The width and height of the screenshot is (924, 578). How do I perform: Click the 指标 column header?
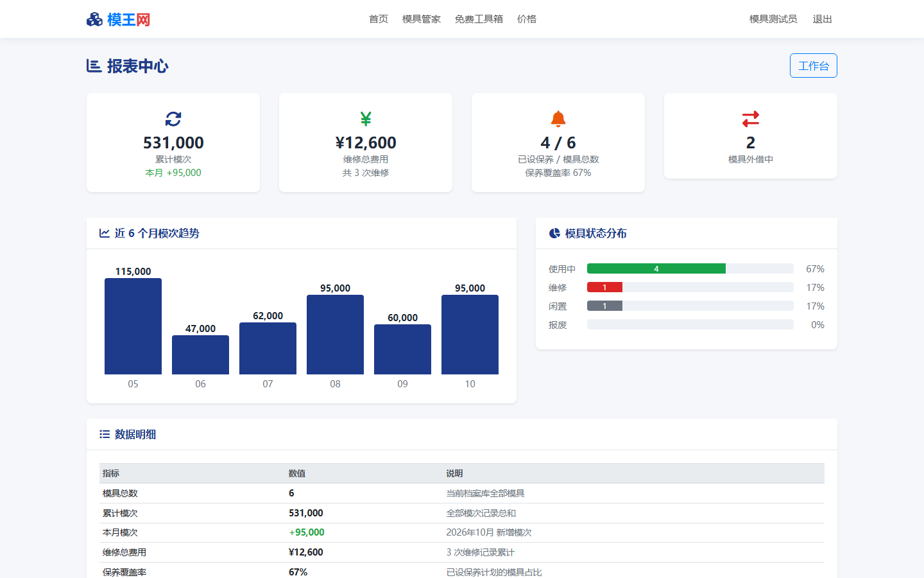coord(111,473)
